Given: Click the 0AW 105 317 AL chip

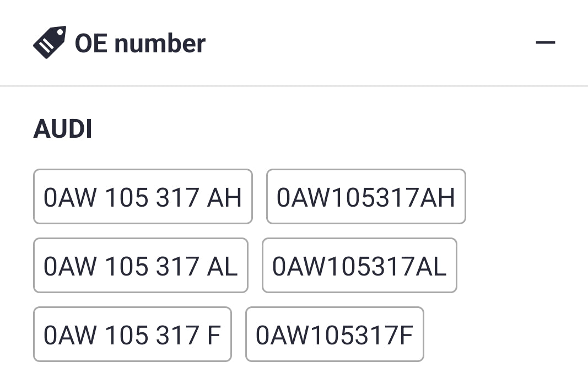Looking at the screenshot, I should point(141,266).
